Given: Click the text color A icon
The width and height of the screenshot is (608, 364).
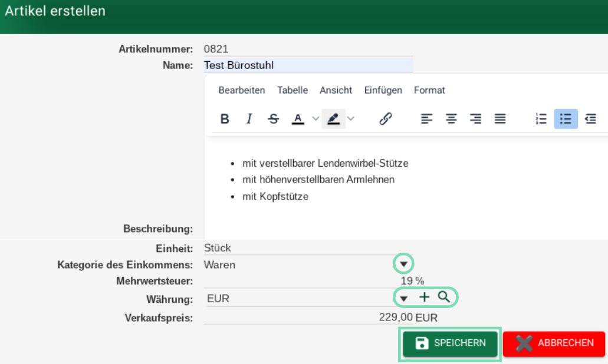Looking at the screenshot, I should (298, 119).
